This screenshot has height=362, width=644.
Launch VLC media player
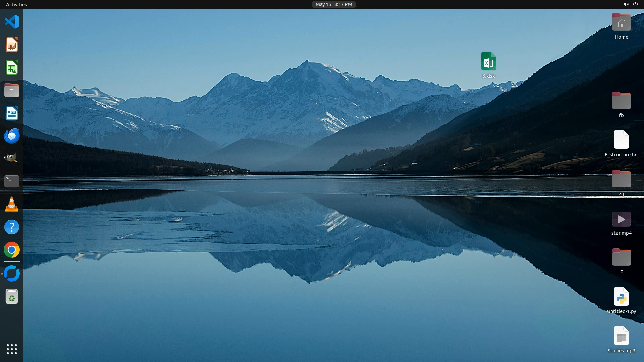(12, 204)
